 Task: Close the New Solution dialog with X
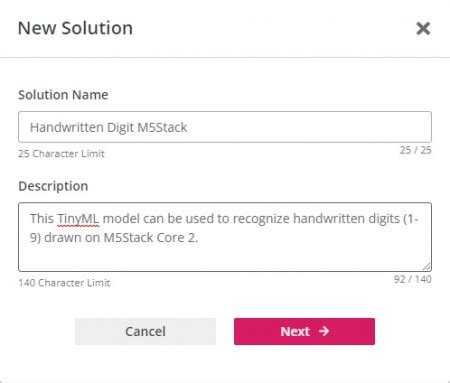[423, 28]
